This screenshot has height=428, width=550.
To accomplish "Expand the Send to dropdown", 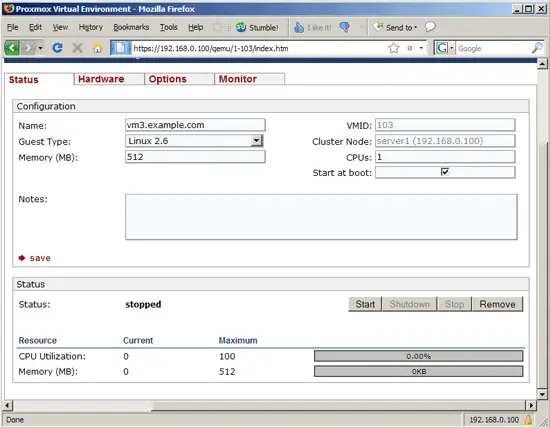I will (x=415, y=27).
